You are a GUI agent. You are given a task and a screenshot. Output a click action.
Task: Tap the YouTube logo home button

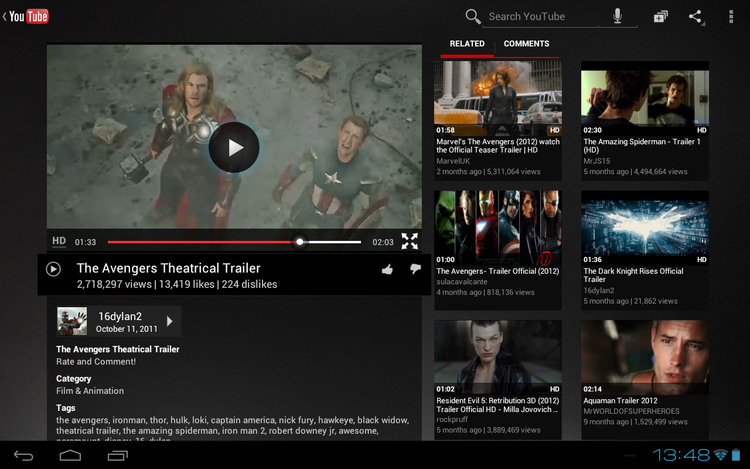point(28,15)
